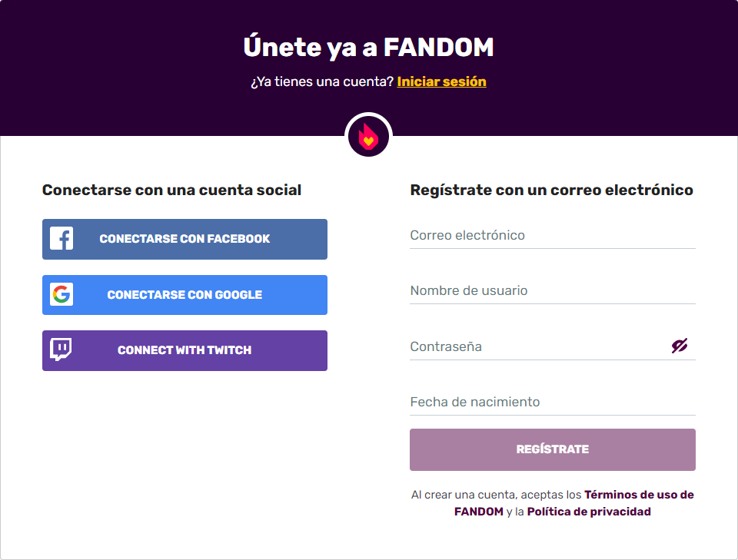738x560 pixels.
Task: Submit the form with the Regístrate button
Action: [x=552, y=449]
